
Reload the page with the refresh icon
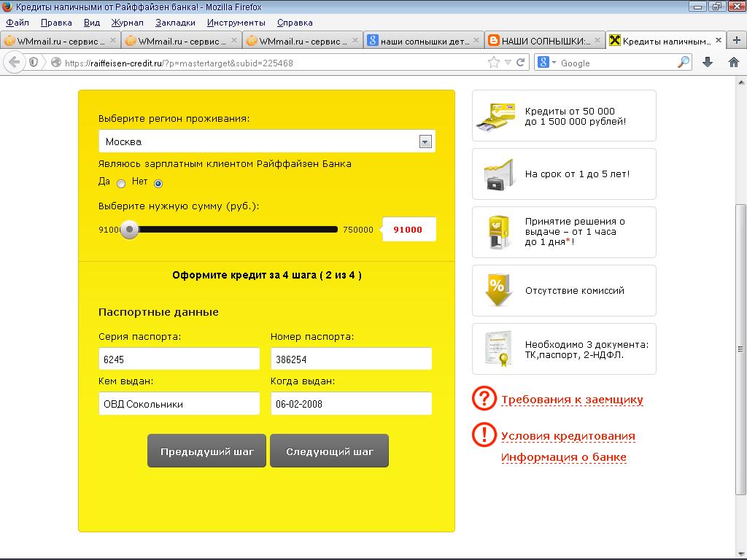tap(521, 63)
